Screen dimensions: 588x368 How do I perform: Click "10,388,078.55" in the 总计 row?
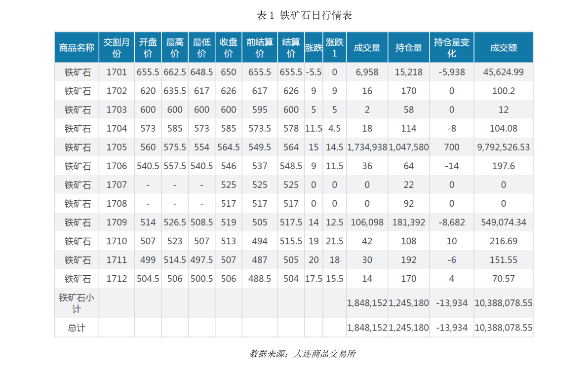(x=503, y=328)
